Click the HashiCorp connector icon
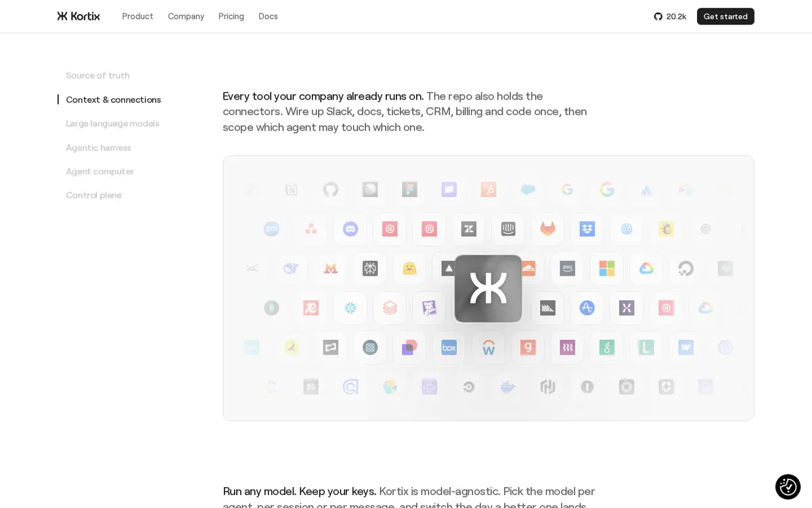The width and height of the screenshot is (812, 508). [x=548, y=387]
